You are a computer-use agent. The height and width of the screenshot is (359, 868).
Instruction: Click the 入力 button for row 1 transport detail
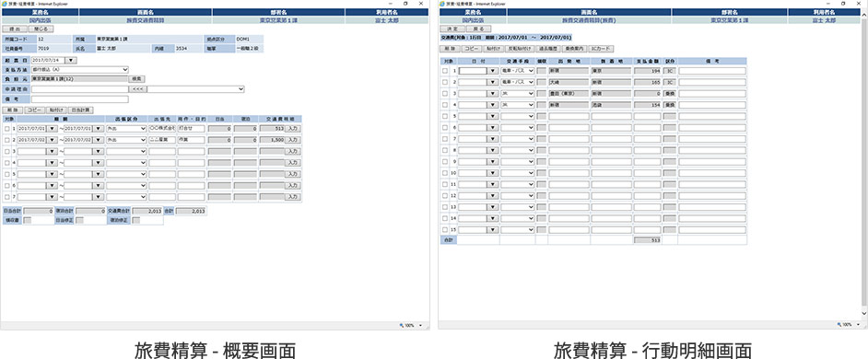click(292, 128)
